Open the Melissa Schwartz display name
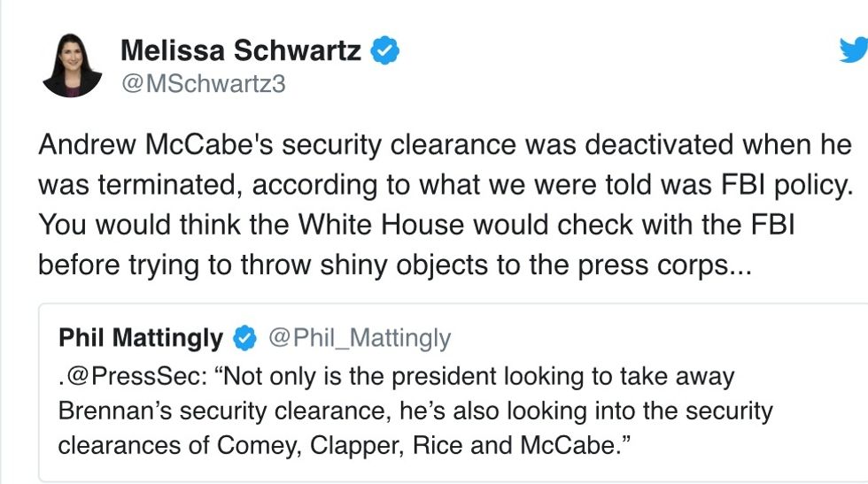 [x=240, y=51]
